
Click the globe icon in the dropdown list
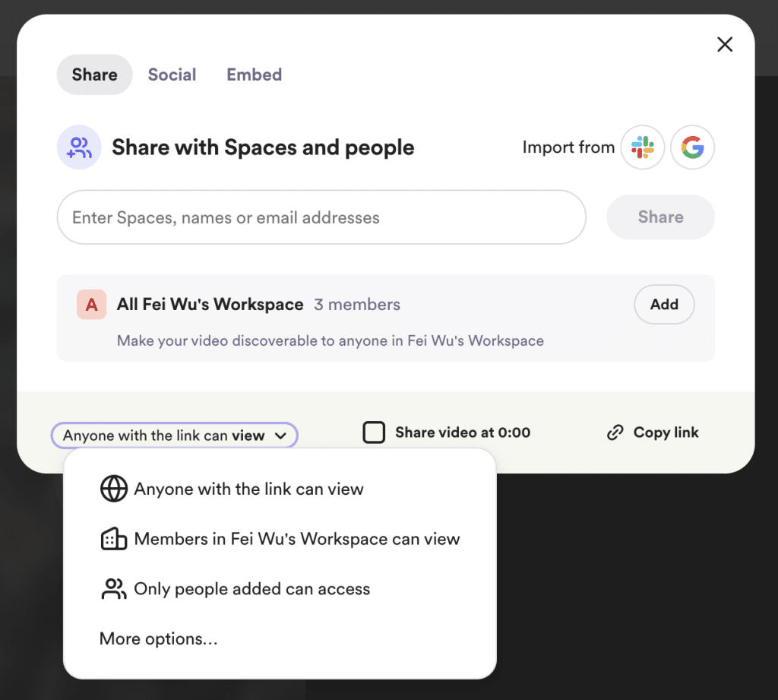click(113, 489)
